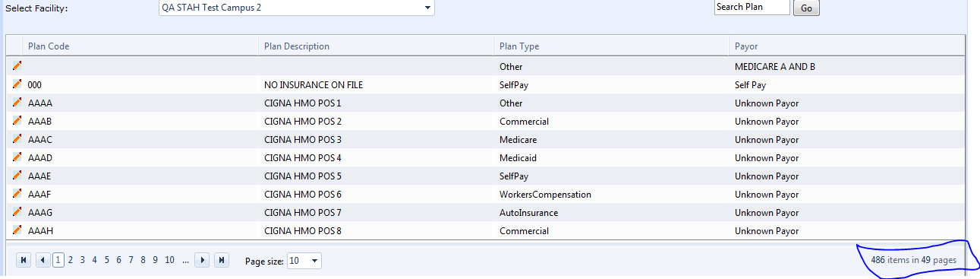
Task: Go to first page of results
Action: (x=24, y=260)
